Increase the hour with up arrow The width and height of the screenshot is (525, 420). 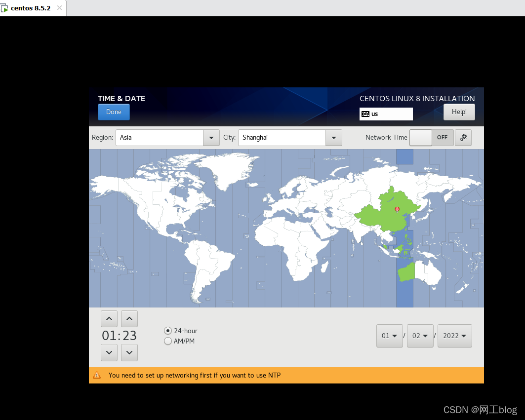click(109, 319)
